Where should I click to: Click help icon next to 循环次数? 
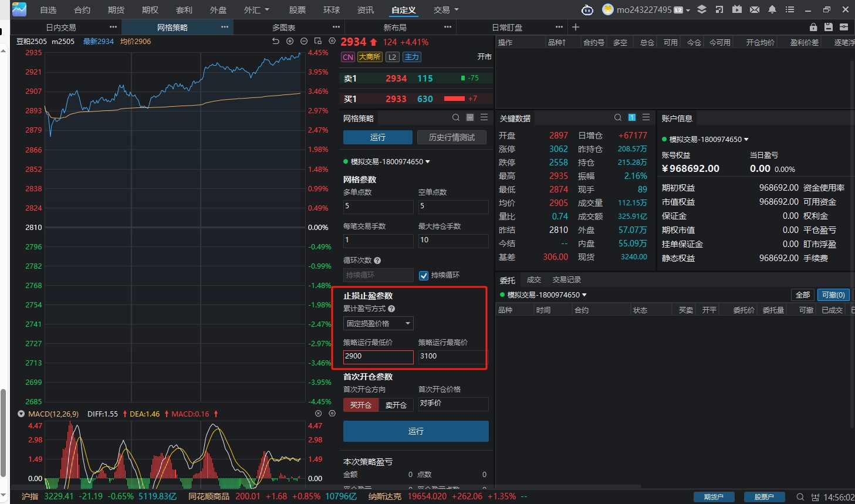tap(377, 261)
